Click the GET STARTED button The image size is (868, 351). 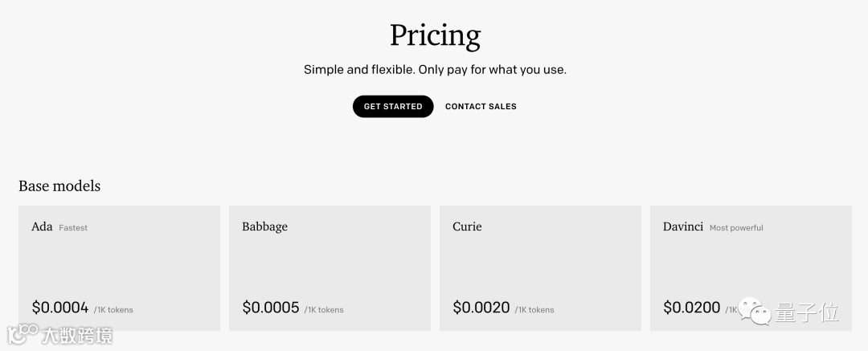[393, 106]
